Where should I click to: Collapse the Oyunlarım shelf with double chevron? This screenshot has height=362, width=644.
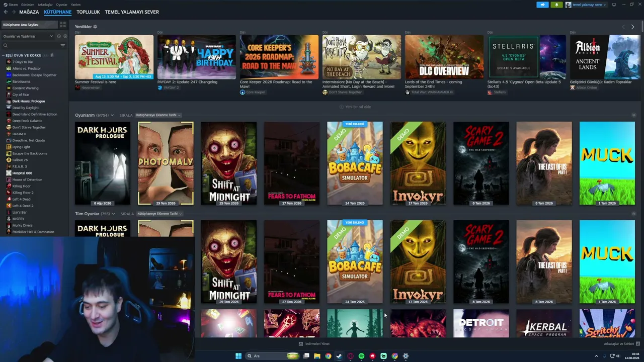coord(633,115)
